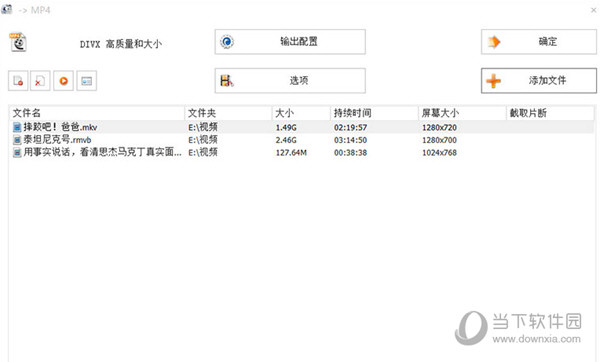Click duration 03:14:50
This screenshot has width=600, height=362.
pyautogui.click(x=350, y=140)
